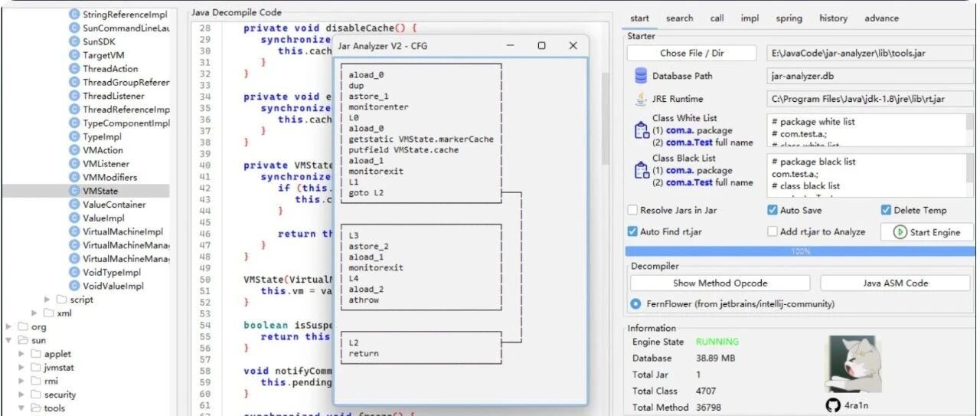Click the green play icon in Start Engine
The height and width of the screenshot is (416, 980).
click(x=900, y=232)
